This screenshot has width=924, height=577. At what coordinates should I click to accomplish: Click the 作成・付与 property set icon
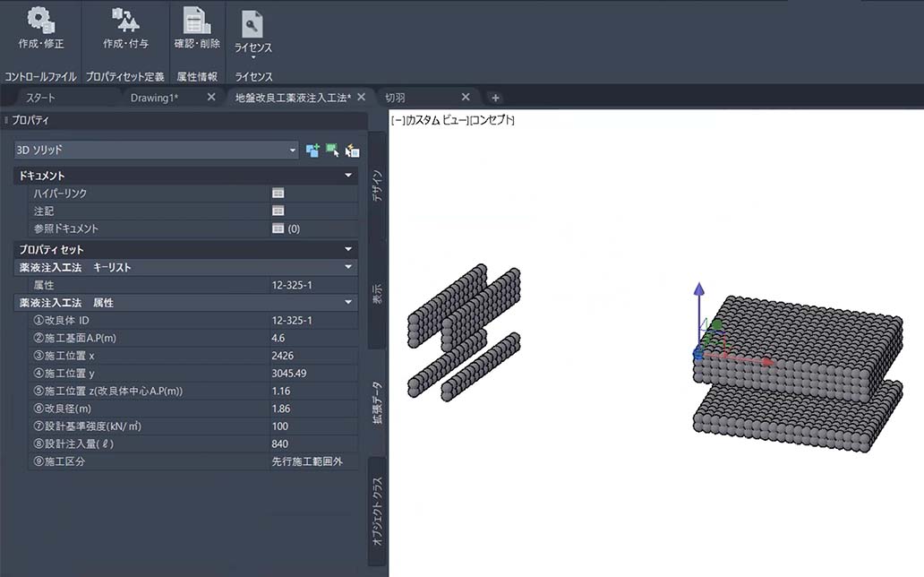(x=125, y=20)
